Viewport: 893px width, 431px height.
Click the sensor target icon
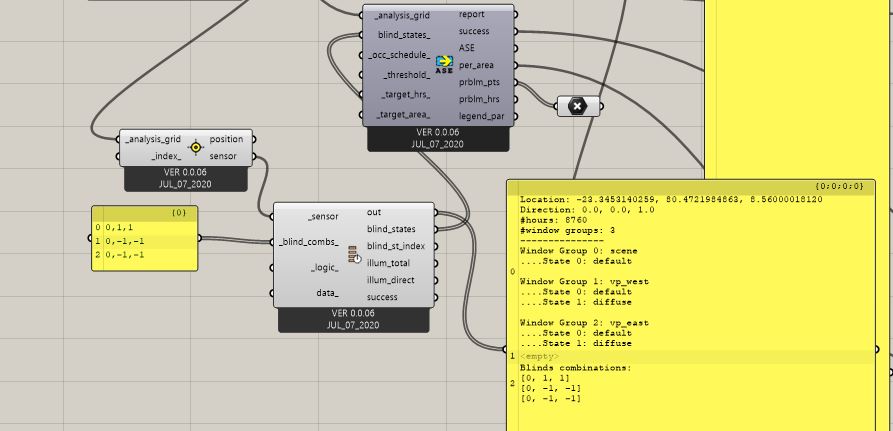tap(196, 147)
